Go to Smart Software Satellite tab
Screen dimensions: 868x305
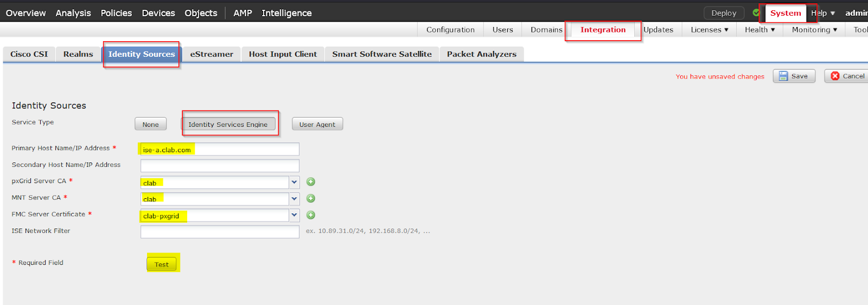(382, 54)
